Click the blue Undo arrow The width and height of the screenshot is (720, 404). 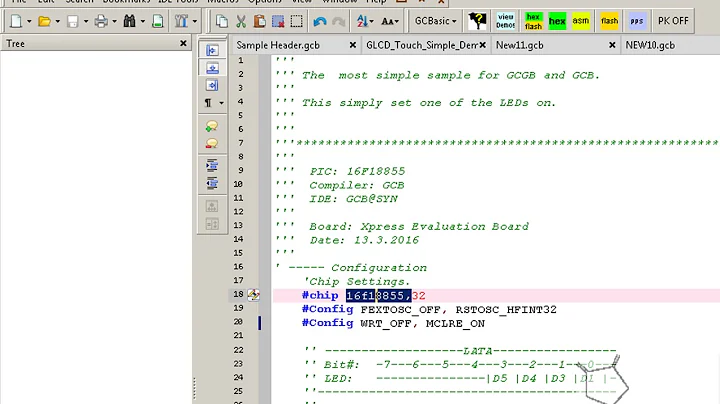(320, 21)
